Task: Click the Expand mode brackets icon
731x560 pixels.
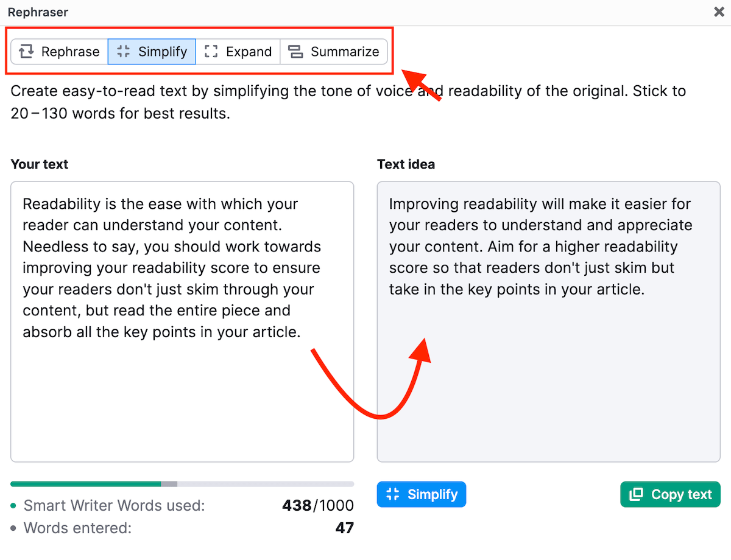Action: (211, 52)
